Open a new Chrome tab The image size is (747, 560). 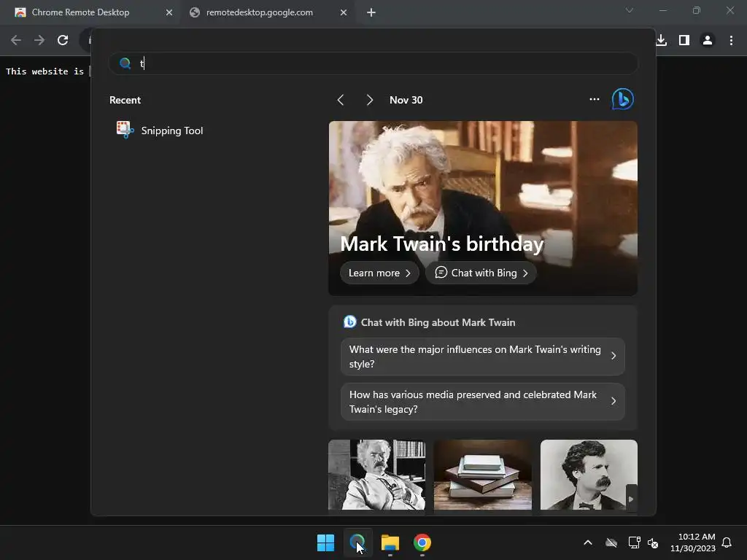coord(371,12)
